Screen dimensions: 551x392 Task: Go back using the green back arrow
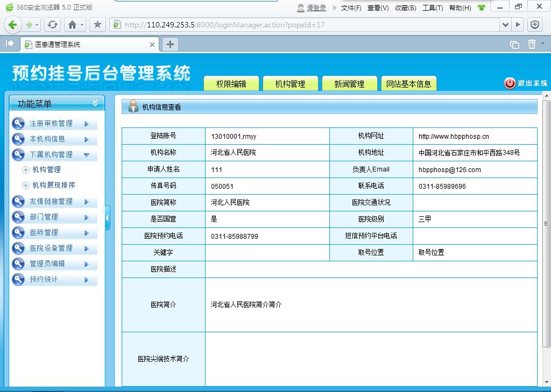(13, 25)
